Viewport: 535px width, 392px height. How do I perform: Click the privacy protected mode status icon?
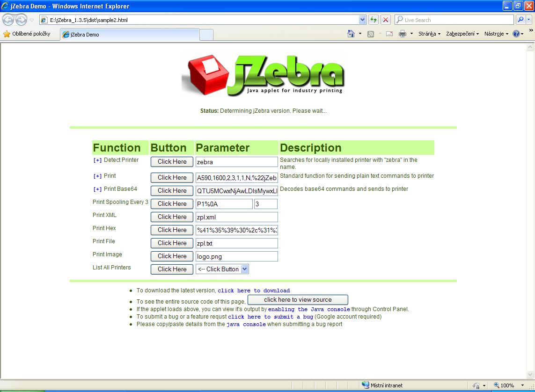(476, 385)
